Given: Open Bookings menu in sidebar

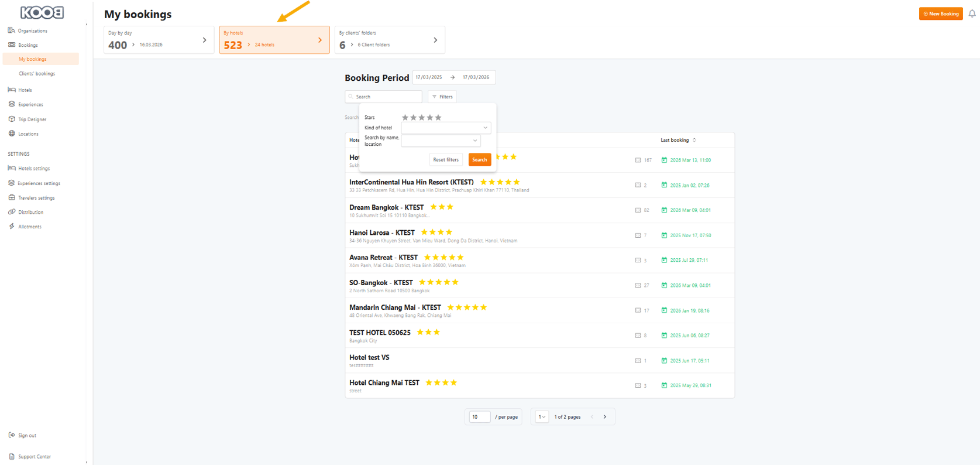Looking at the screenshot, I should 27,45.
